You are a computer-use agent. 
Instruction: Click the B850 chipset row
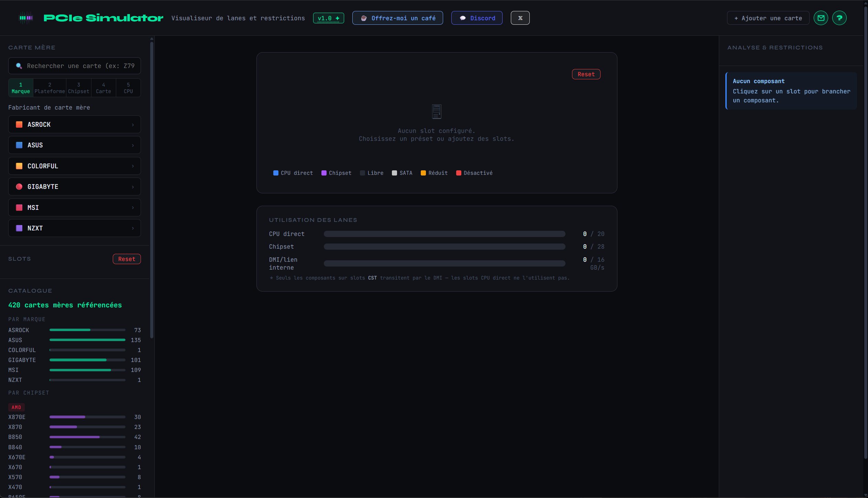pos(75,437)
